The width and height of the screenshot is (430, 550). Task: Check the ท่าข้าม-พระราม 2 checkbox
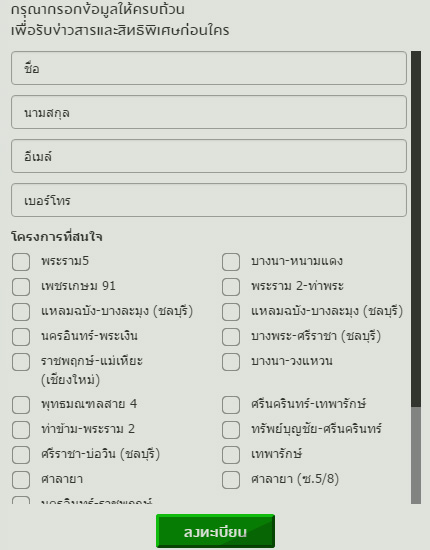21,430
